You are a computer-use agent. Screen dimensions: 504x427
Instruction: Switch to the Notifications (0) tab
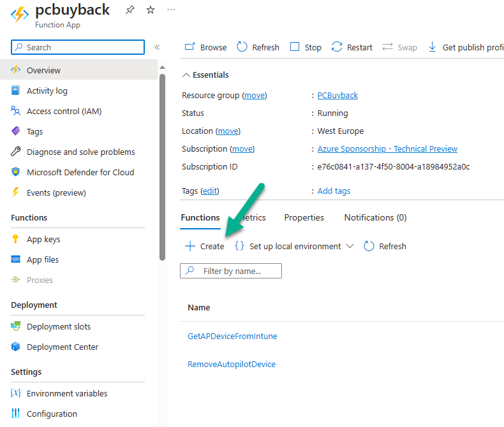coord(375,218)
